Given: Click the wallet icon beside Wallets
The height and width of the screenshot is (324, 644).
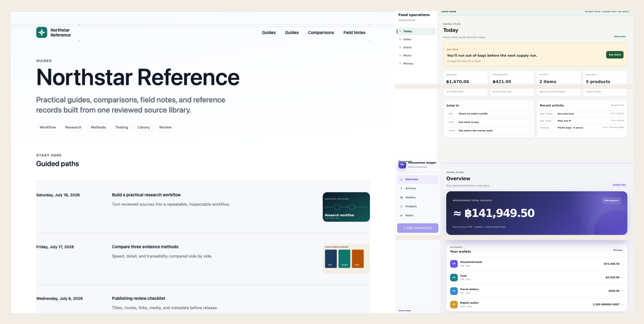Looking at the screenshot, I should [402, 198].
